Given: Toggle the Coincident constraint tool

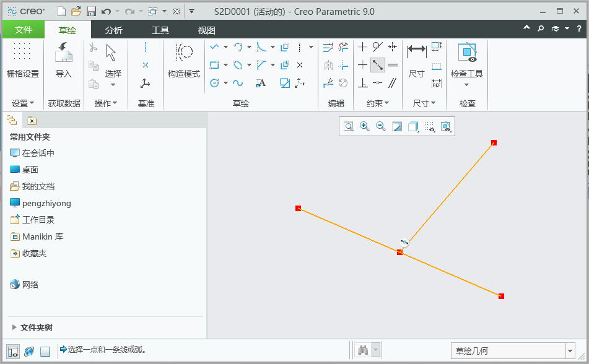Looking at the screenshot, I should 378,65.
